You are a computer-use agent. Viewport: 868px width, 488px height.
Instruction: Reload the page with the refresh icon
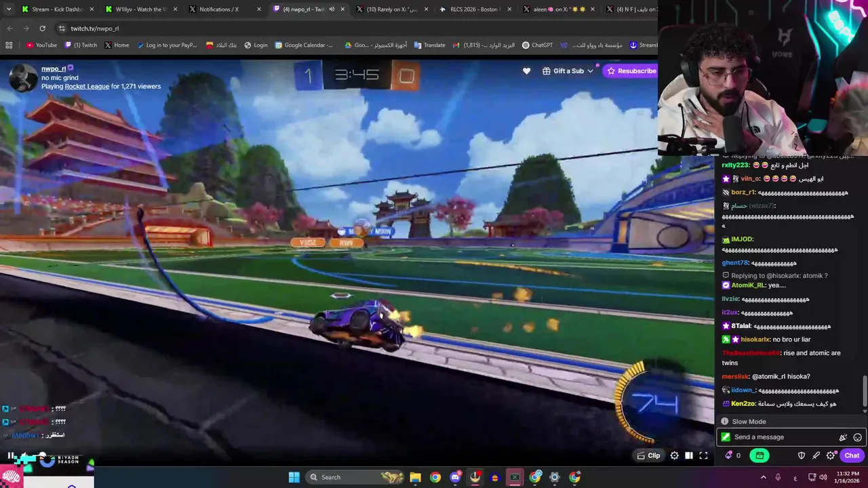[42, 28]
